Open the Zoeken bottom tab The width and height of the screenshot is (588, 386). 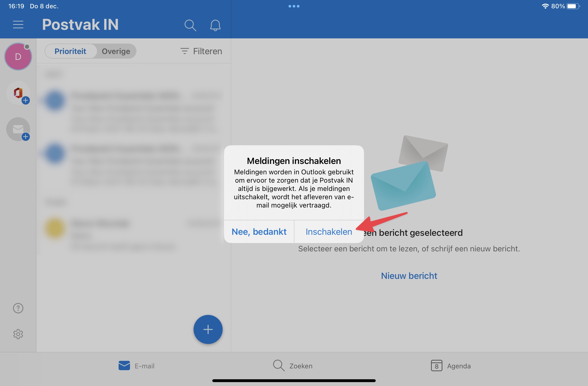tap(293, 366)
